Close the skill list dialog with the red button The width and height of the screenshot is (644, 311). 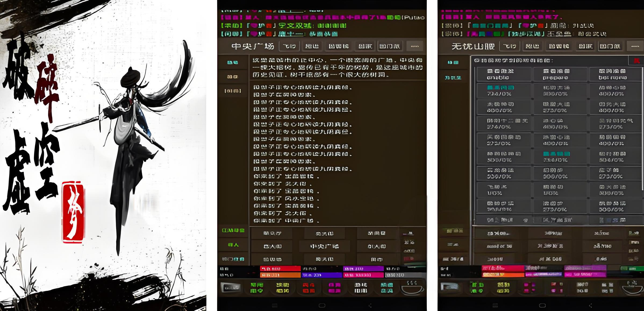point(636,61)
